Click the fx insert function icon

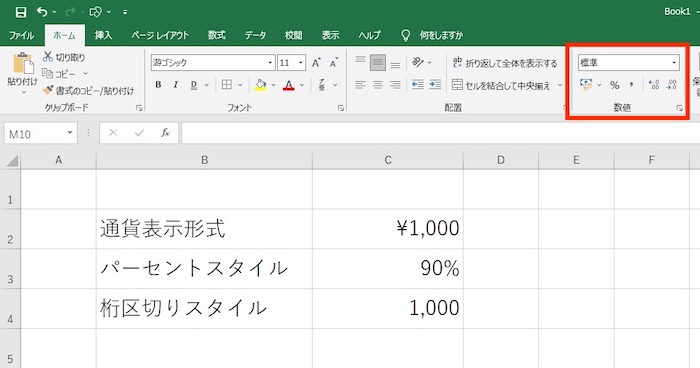165,133
